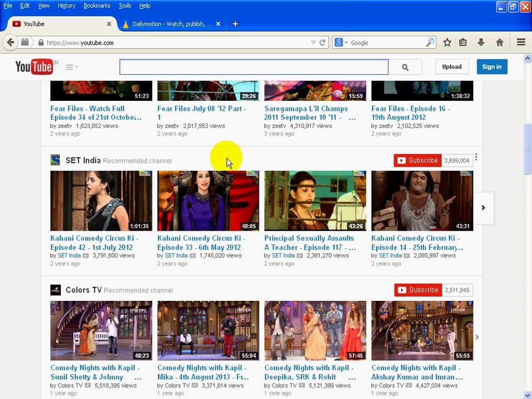Open the History menu
Viewport: 532px width, 399px height.
(x=66, y=6)
